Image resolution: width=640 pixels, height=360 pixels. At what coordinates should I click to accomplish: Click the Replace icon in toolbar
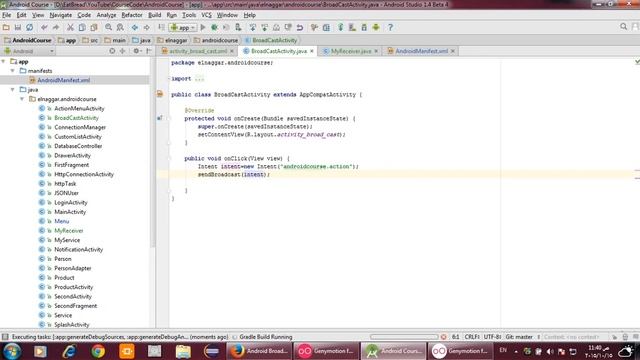tap(120, 27)
